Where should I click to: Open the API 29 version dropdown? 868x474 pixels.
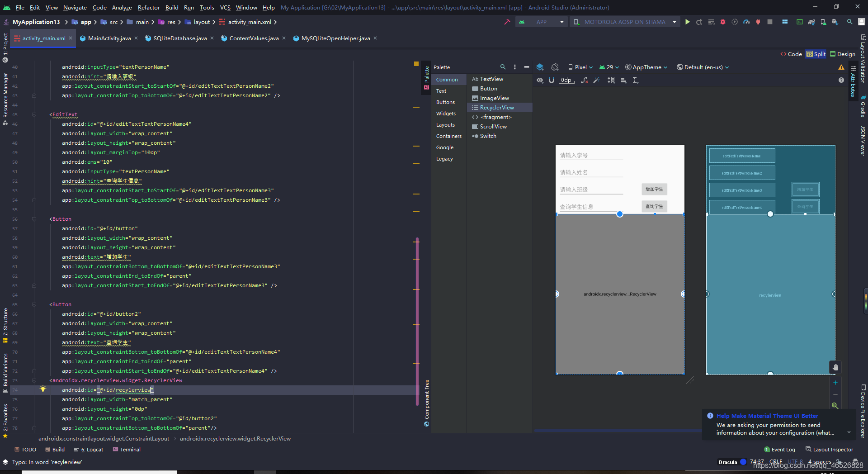609,67
